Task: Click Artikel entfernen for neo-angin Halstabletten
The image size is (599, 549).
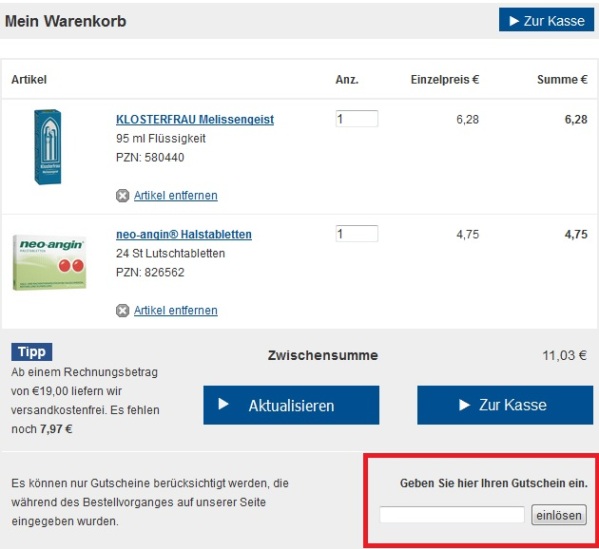Action: [x=176, y=311]
